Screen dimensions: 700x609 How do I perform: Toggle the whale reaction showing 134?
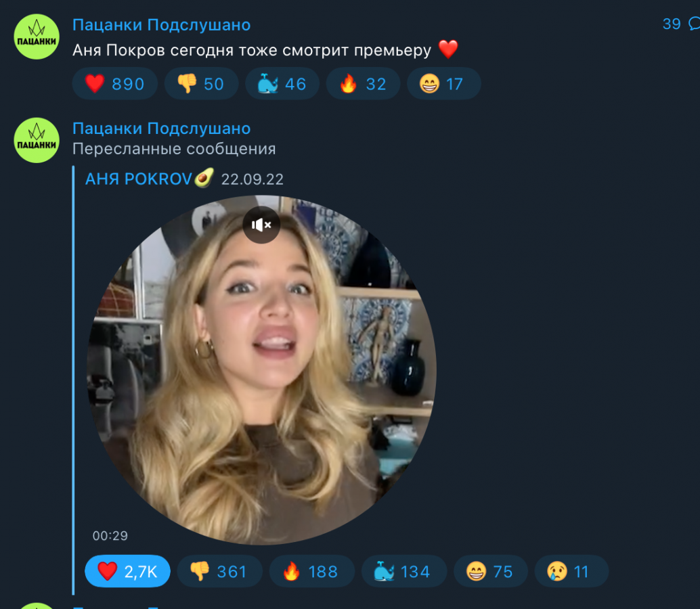tap(403, 572)
